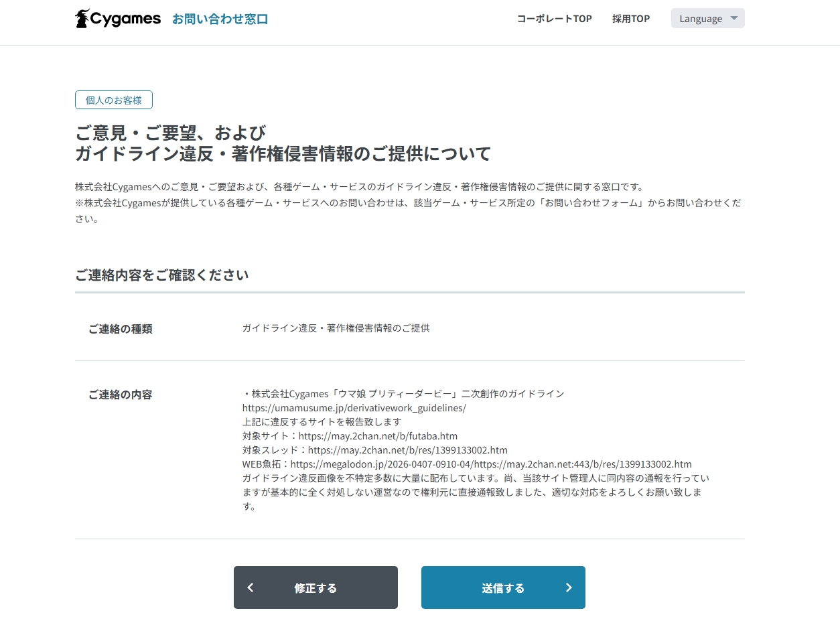Click the 対象サイト futaba.htm URL line
This screenshot has width=840, height=623.
coord(350,435)
